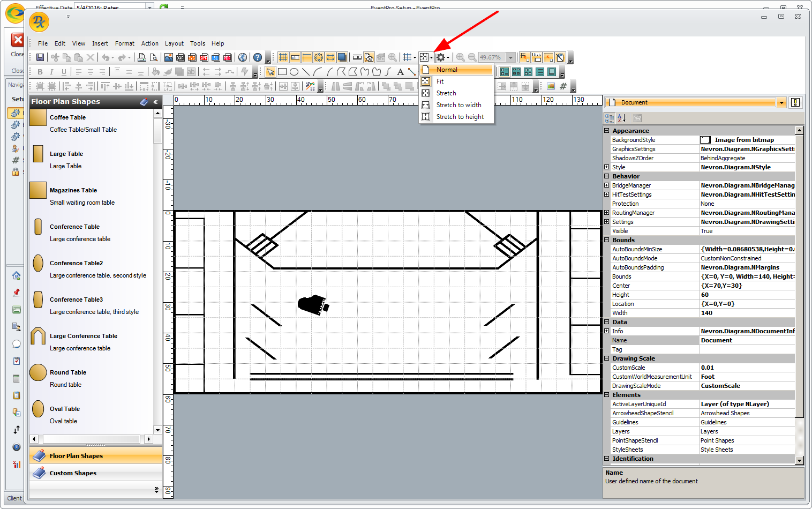The width and height of the screenshot is (812, 509).
Task: Expand the Style property
Action: coord(607,167)
